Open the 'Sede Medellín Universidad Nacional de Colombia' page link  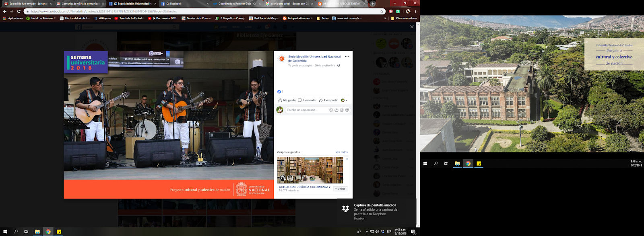tap(314, 59)
